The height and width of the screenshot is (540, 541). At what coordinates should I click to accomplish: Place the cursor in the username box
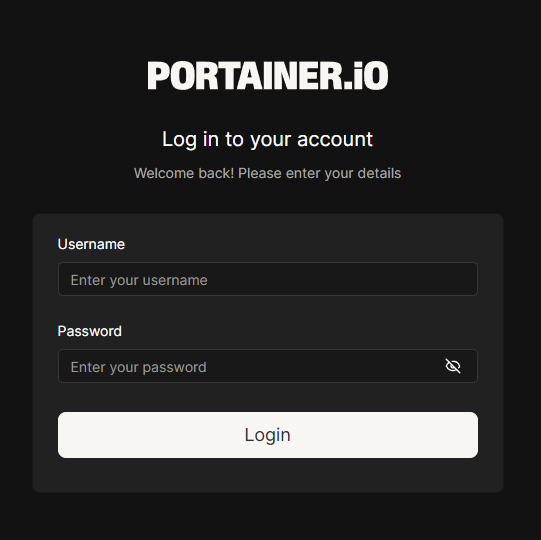coord(268,279)
